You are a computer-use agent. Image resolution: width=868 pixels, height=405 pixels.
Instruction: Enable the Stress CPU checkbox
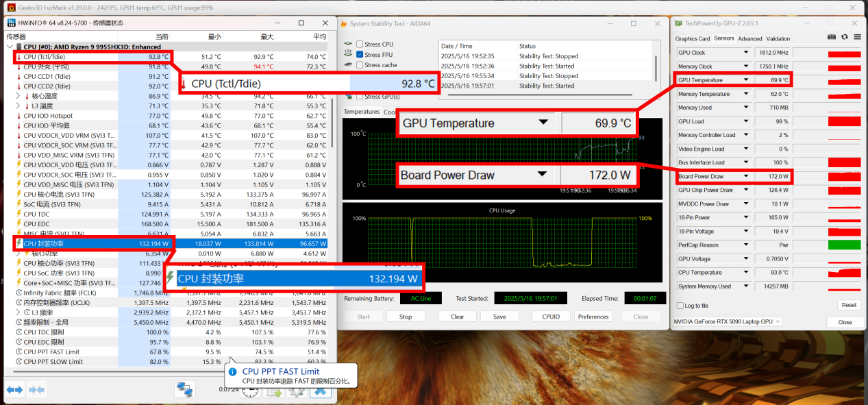360,45
